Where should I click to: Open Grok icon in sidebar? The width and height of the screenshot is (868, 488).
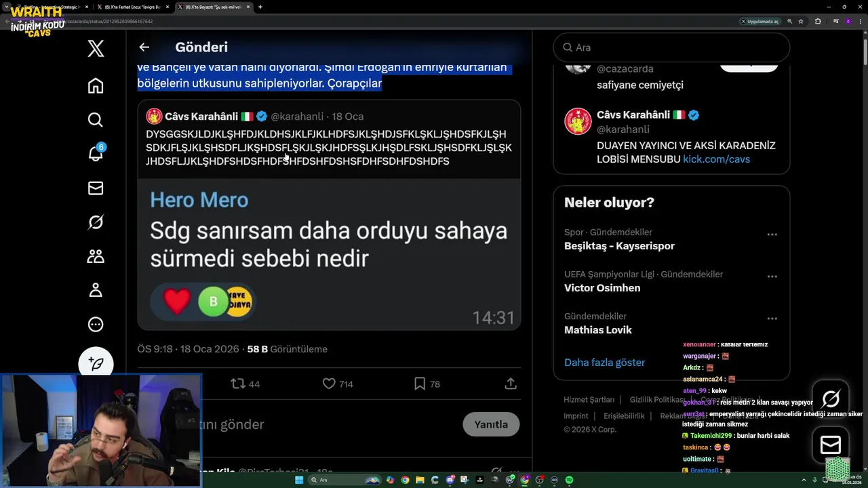coord(96,222)
